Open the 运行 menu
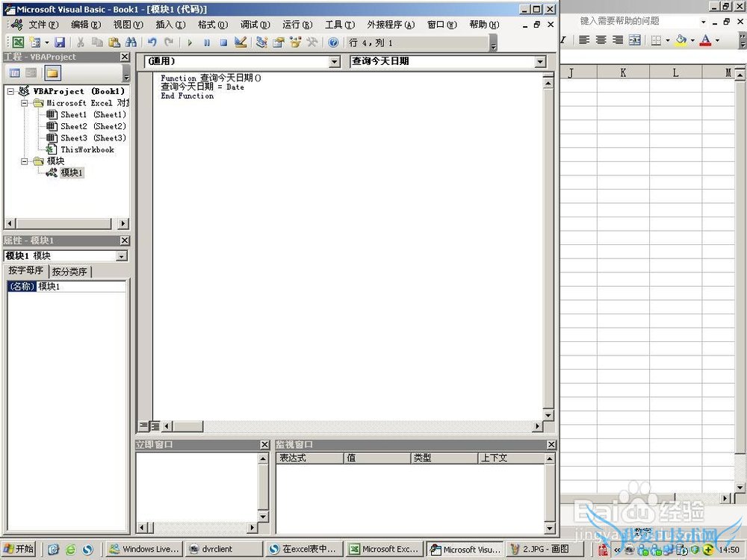 (x=297, y=25)
